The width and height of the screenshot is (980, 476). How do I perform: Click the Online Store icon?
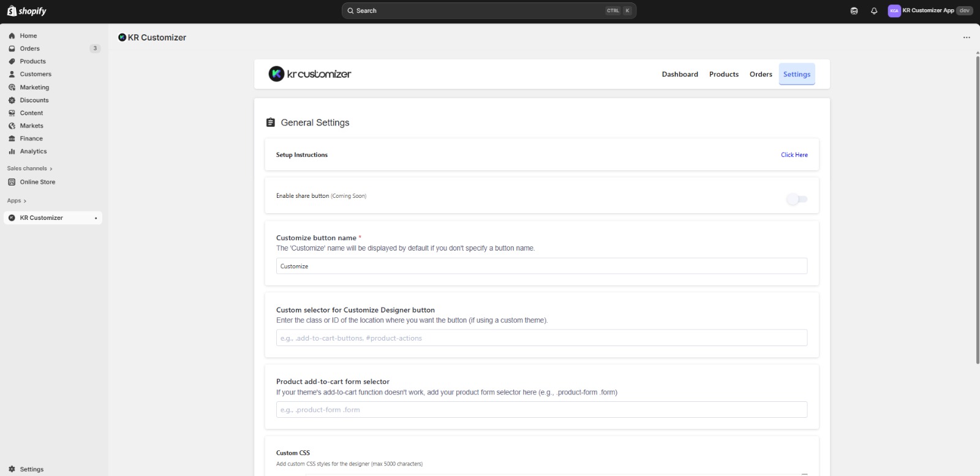[x=12, y=182]
